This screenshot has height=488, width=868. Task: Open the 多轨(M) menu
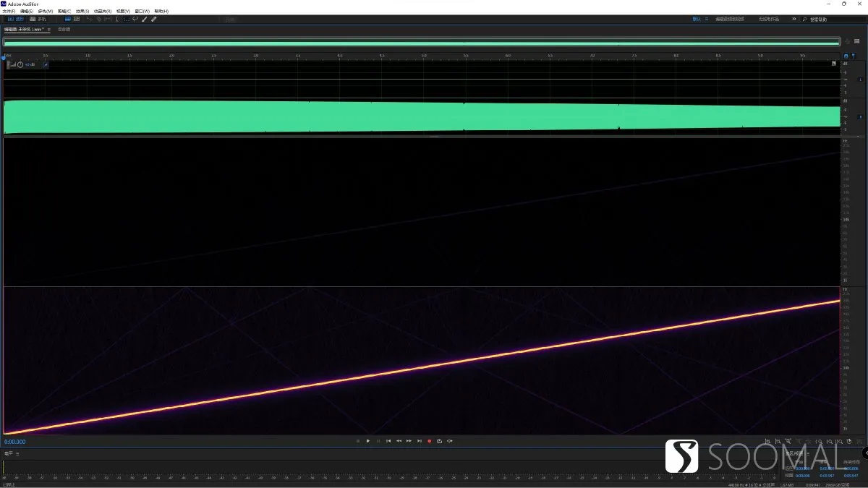tap(46, 12)
